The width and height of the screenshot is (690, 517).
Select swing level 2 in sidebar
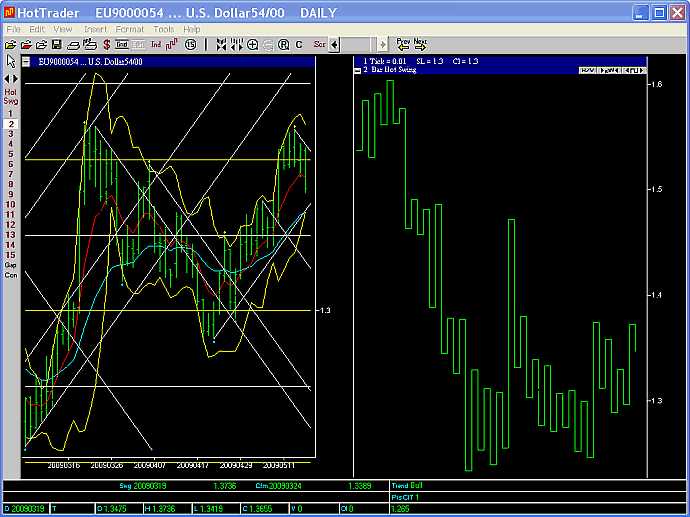[11, 124]
